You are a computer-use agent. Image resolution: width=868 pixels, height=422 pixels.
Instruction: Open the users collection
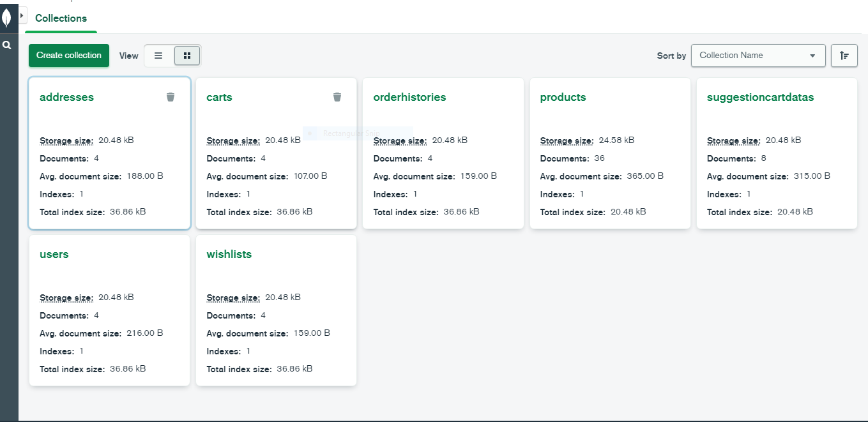[x=54, y=255]
